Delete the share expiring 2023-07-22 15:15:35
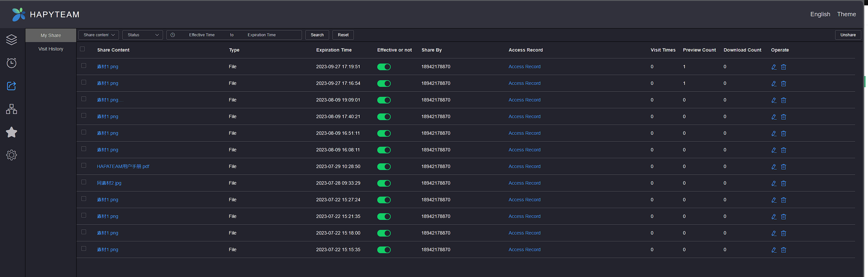Image resolution: width=868 pixels, height=277 pixels. [x=784, y=250]
